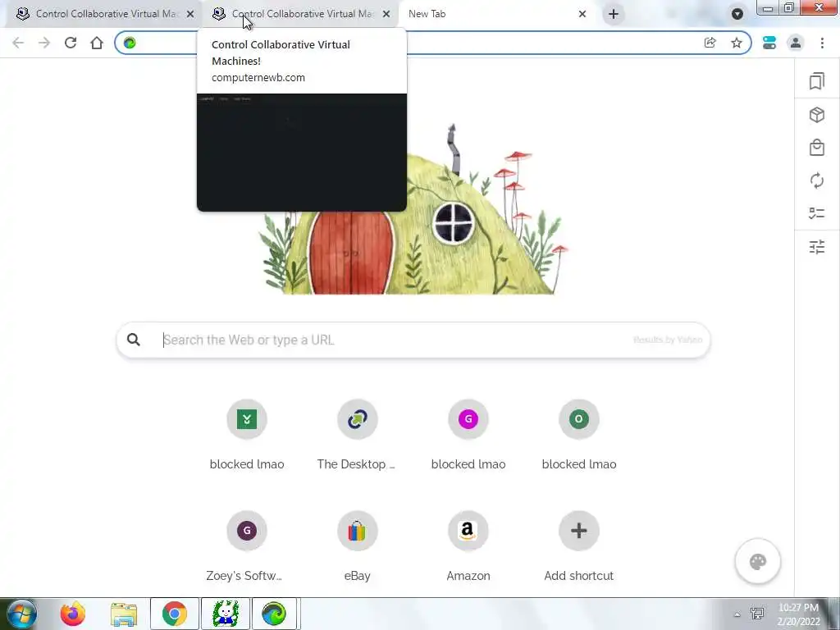Open a new browser tab with plus button
The width and height of the screenshot is (840, 630).
tap(614, 14)
